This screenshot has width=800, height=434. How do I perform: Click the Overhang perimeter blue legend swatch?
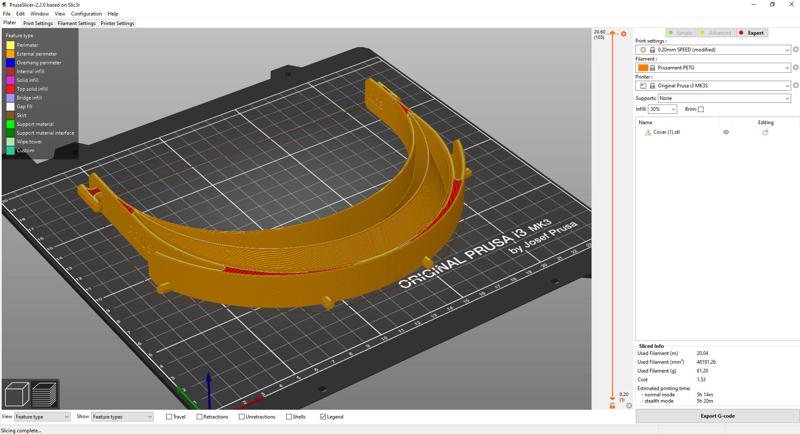coord(10,63)
